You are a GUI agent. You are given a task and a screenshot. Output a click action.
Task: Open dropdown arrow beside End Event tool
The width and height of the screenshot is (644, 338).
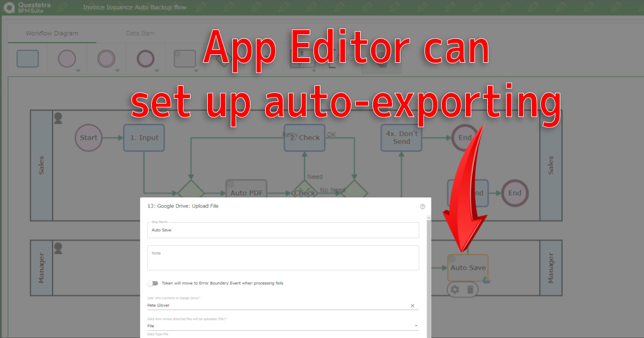pyautogui.click(x=157, y=70)
